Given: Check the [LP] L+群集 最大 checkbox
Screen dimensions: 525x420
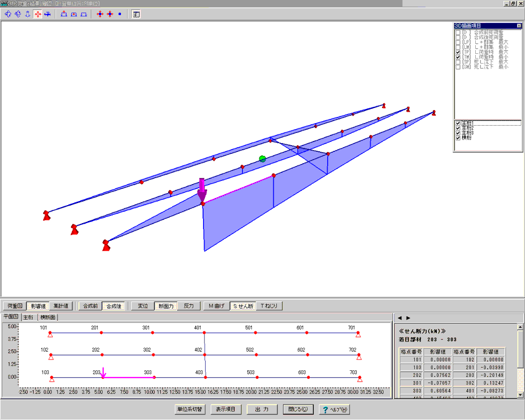Looking at the screenshot, I should point(458,43).
